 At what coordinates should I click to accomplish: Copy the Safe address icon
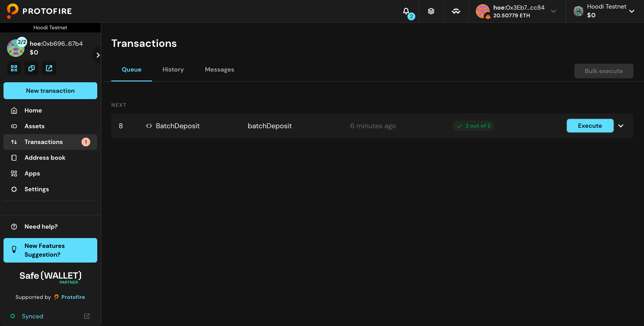[32, 68]
